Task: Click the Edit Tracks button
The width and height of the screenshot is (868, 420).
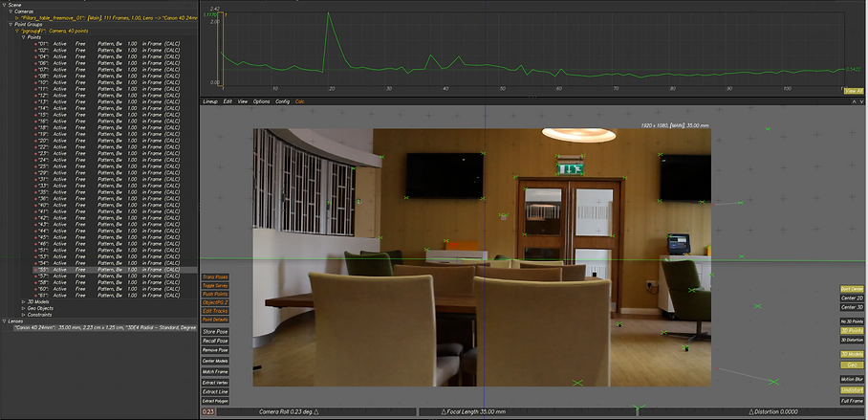Action: pos(215,311)
